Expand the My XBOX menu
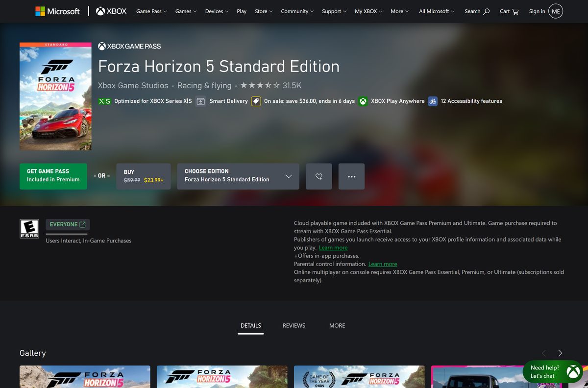588x388 pixels. (x=369, y=11)
